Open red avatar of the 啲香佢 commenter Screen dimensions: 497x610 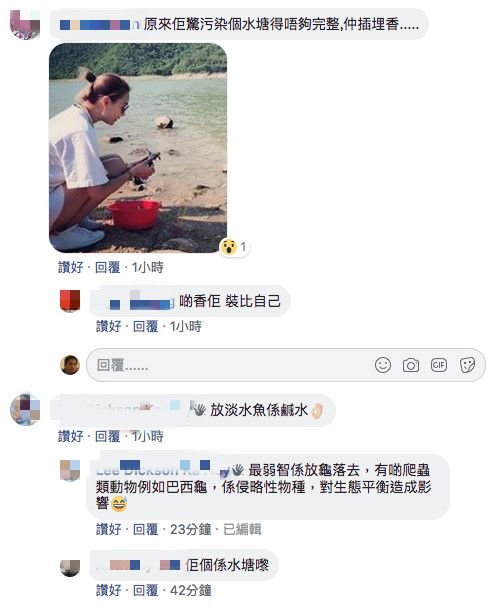(x=70, y=301)
